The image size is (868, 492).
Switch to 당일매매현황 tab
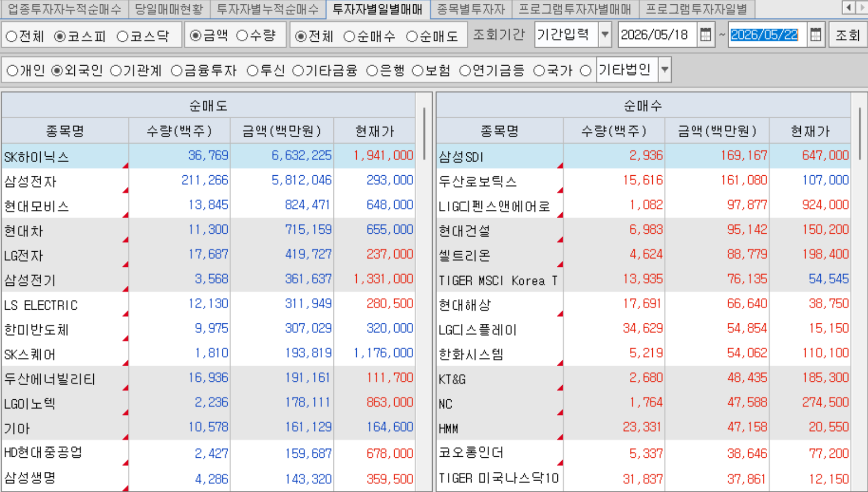(169, 9)
